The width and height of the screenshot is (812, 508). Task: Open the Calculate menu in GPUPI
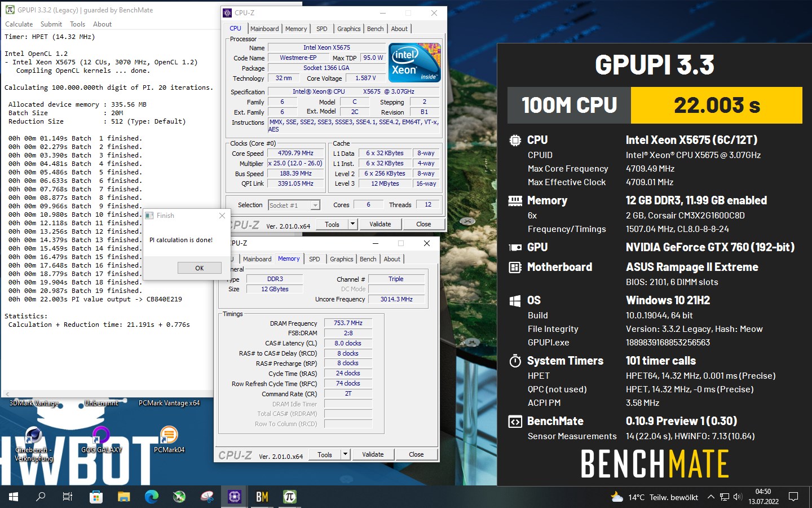coord(19,24)
